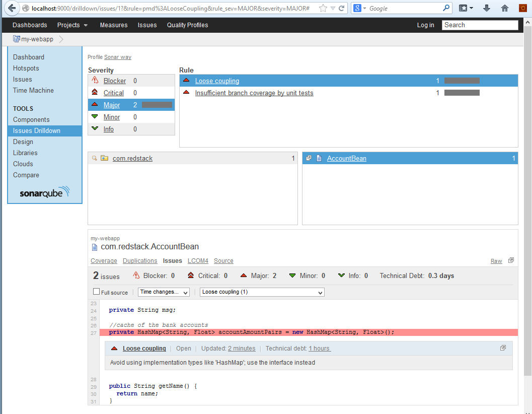Open the Sonar way profile link
The height and width of the screenshot is (414, 532).
point(118,57)
